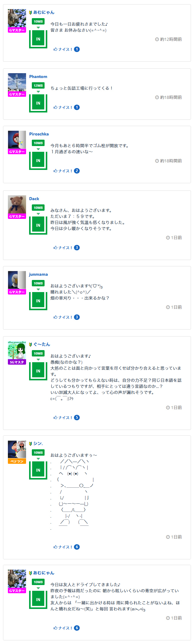Screen dimensions: 194x644
Task: Click the 12MB badge on Phantom's post
Action: (38, 86)
